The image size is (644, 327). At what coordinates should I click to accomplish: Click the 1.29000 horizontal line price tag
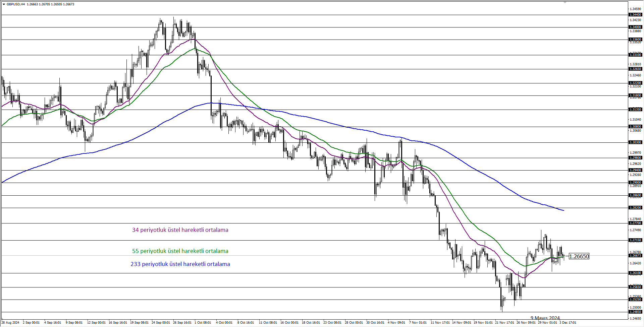coord(635,183)
